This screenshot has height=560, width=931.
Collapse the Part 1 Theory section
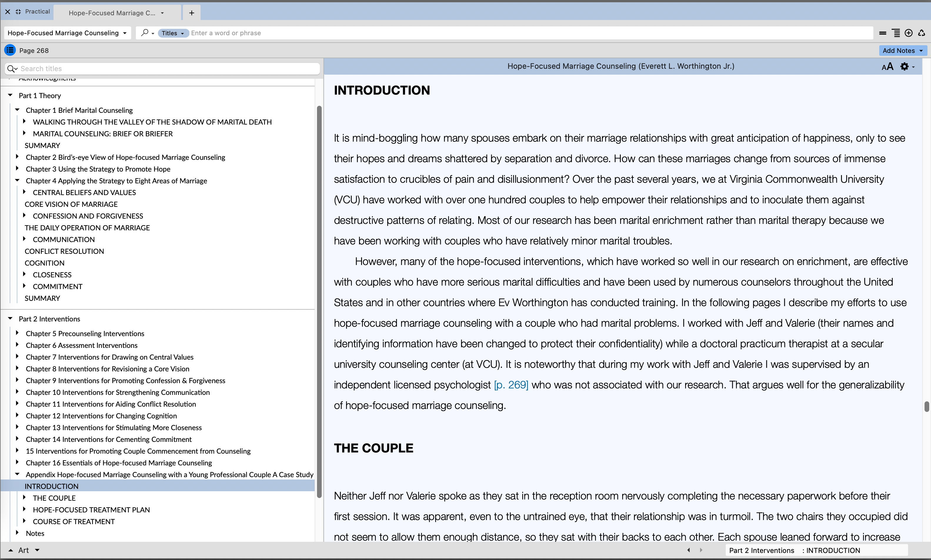(x=10, y=95)
